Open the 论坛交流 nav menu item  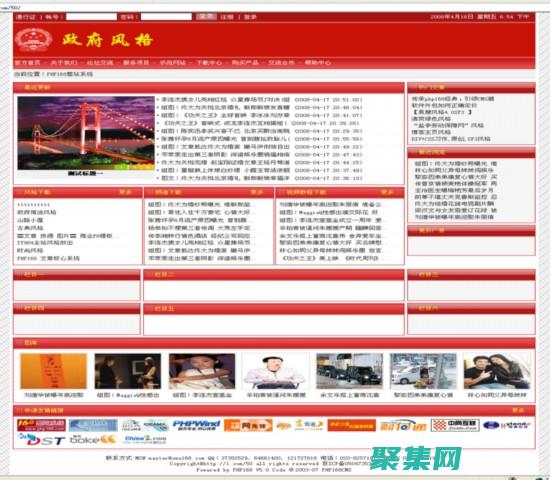100,63
